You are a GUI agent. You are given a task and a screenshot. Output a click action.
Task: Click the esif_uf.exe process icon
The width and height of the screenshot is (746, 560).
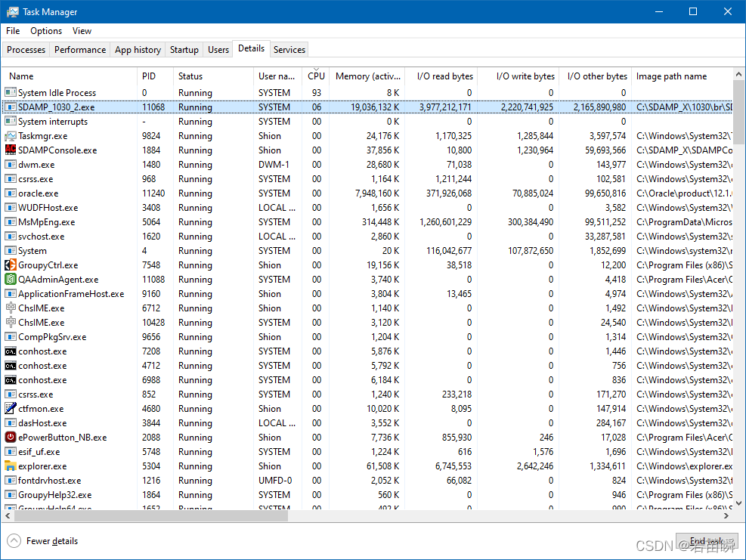click(x=11, y=451)
